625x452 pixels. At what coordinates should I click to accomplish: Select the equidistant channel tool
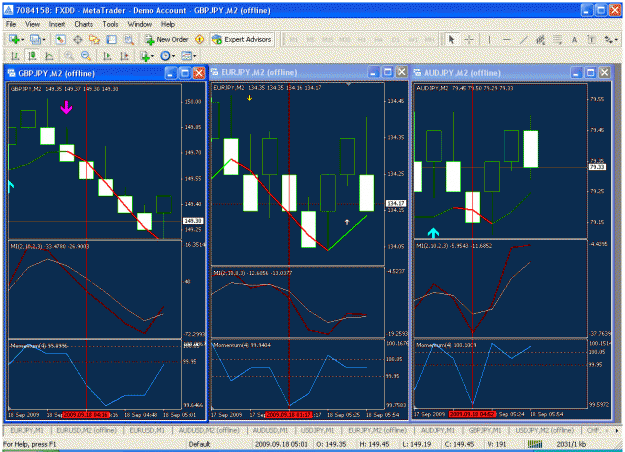point(540,39)
